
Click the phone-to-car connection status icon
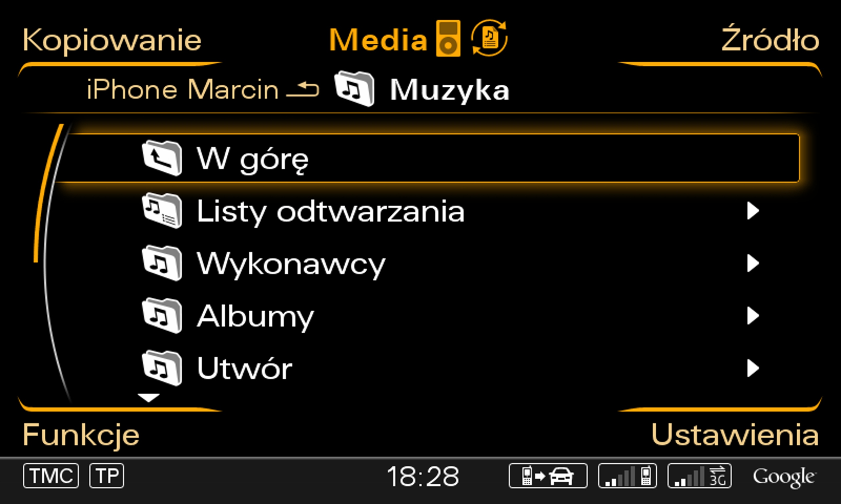548,476
